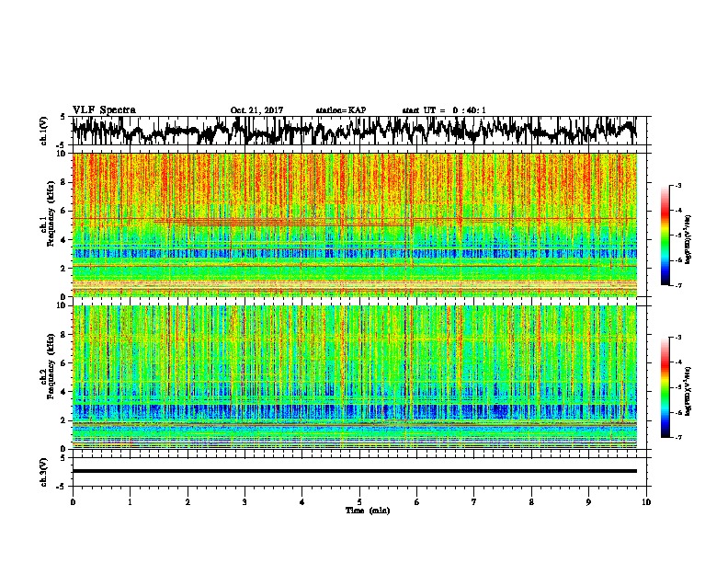Click the "ch.1(V)" waveform axis label
Image resolution: width=728 pixels, height=563 pixels.
[44, 131]
